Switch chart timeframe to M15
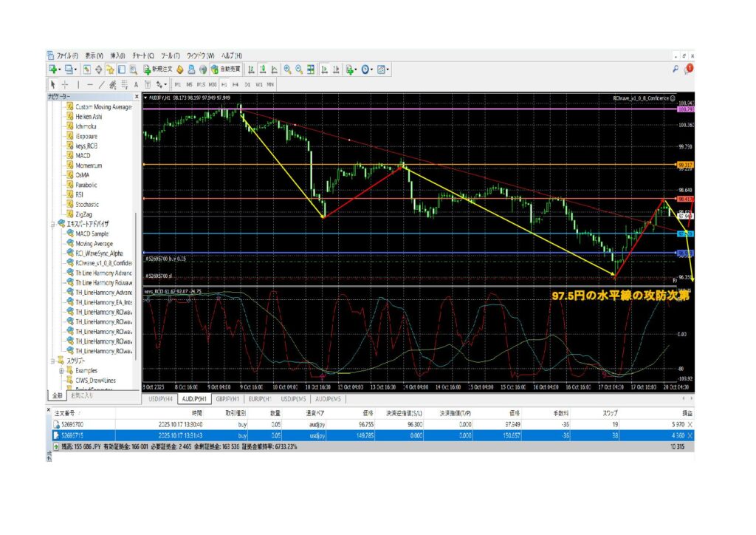 [x=201, y=84]
